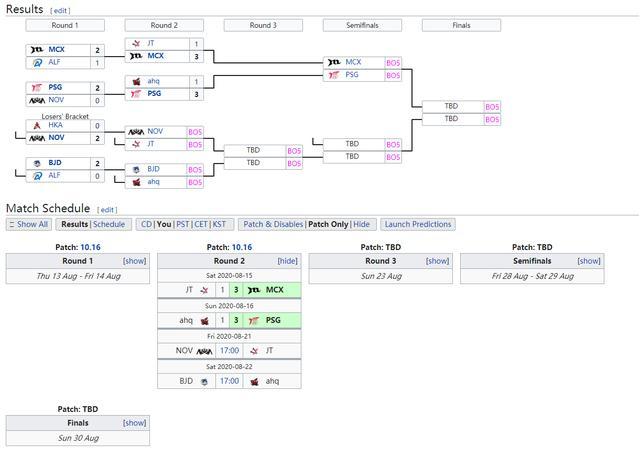Click MCX logo in match schedule row
The width and height of the screenshot is (640, 456).
[x=254, y=290]
